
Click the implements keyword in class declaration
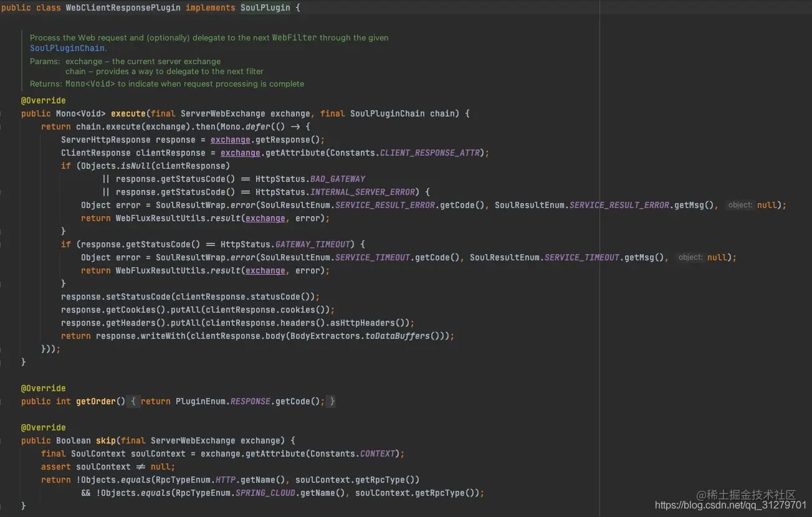coord(211,8)
